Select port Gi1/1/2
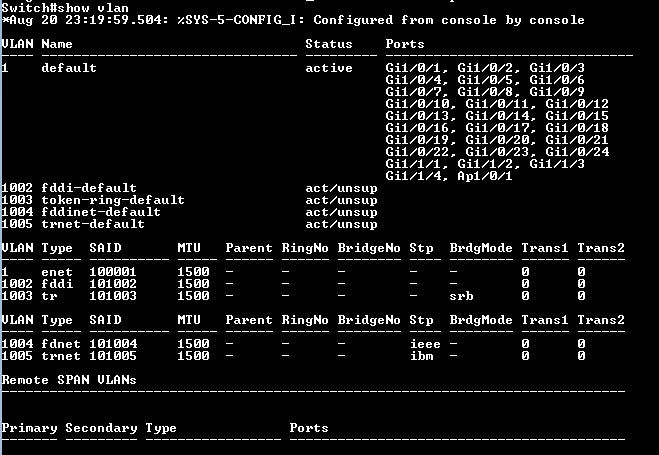This screenshot has height=455, width=659. (485, 164)
